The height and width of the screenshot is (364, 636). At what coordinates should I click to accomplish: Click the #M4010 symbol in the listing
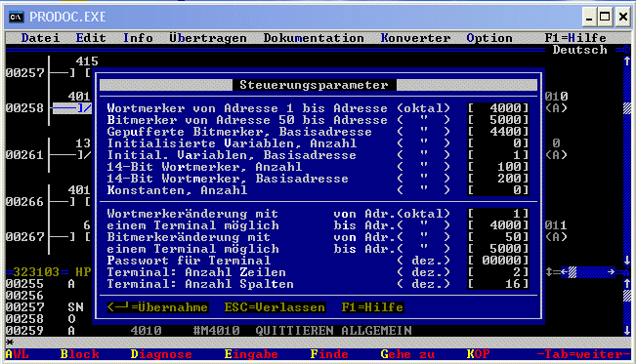(x=216, y=331)
